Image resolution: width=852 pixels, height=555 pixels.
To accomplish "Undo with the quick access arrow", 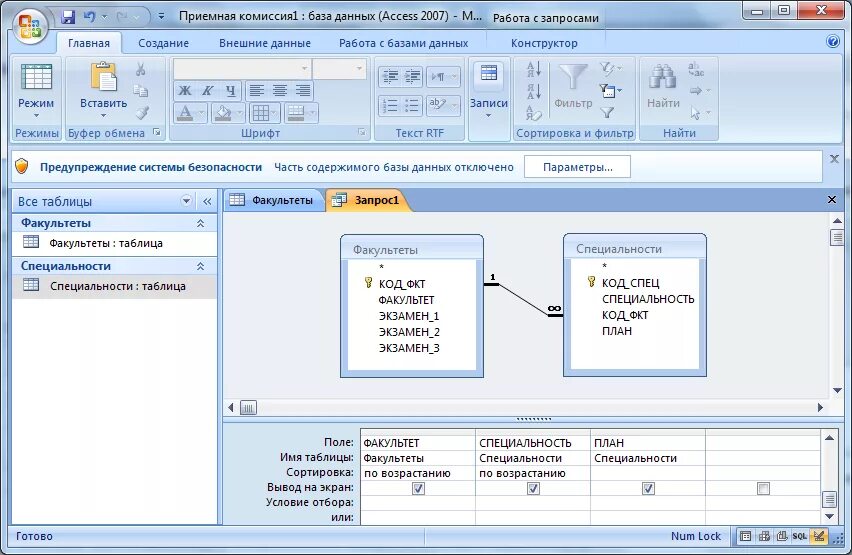I will 89,16.
